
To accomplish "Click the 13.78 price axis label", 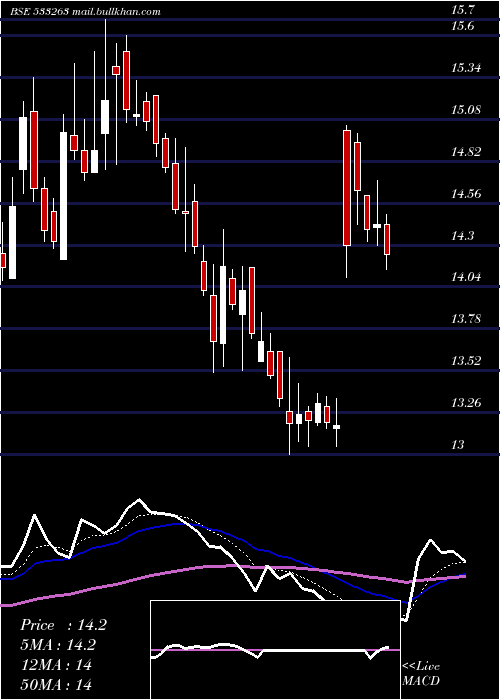I will click(466, 319).
